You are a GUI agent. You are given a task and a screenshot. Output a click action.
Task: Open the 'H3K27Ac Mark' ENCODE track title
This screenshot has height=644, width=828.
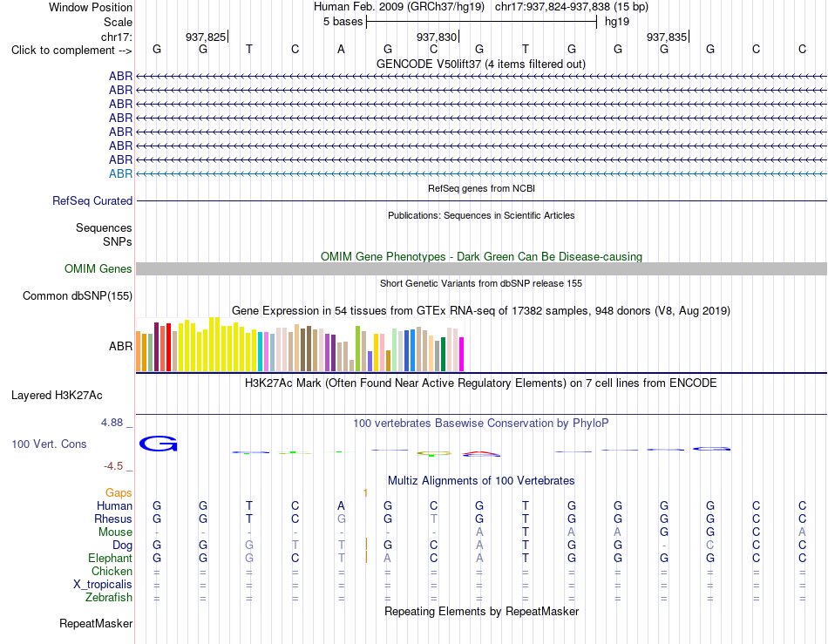coord(481,383)
